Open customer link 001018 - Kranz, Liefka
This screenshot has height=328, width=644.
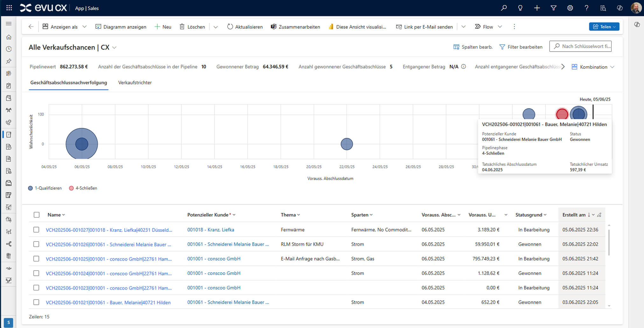[x=211, y=230]
